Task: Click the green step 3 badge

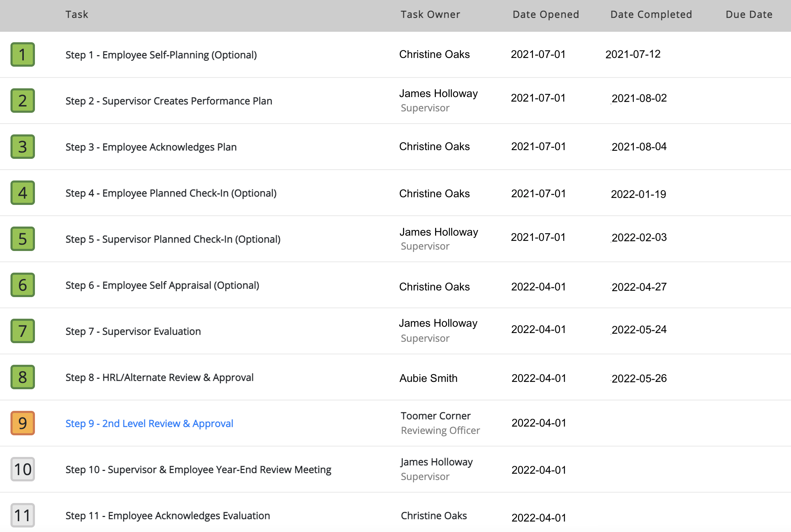Action: 23,147
